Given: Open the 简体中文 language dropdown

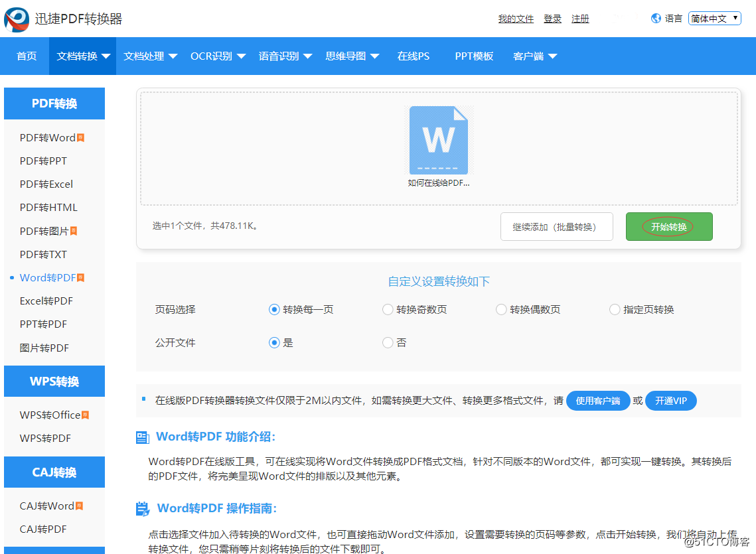Looking at the screenshot, I should click(x=715, y=19).
